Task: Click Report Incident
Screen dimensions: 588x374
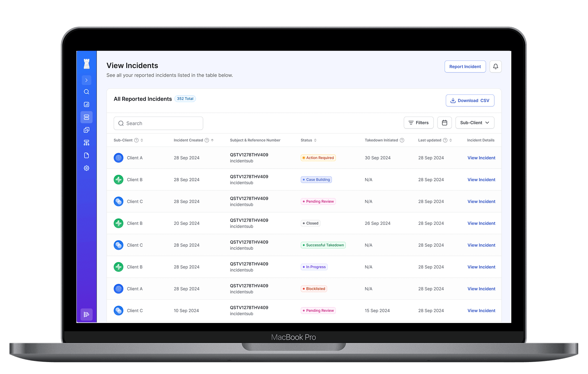Action: coord(465,67)
